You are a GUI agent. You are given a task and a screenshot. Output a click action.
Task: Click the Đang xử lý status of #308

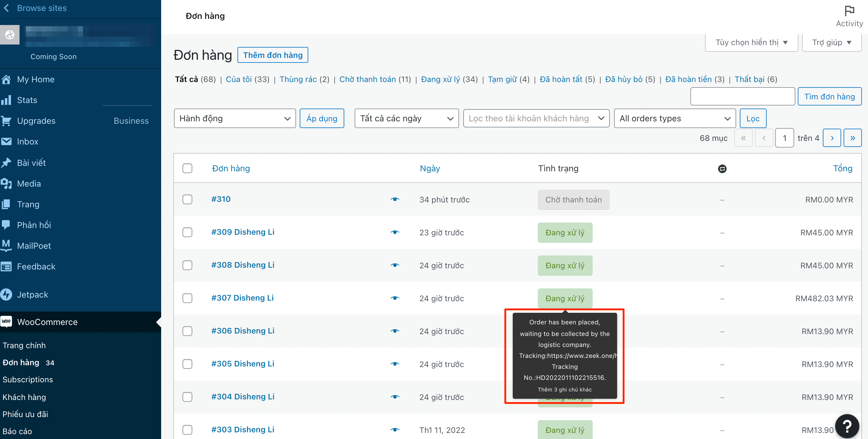click(x=565, y=265)
